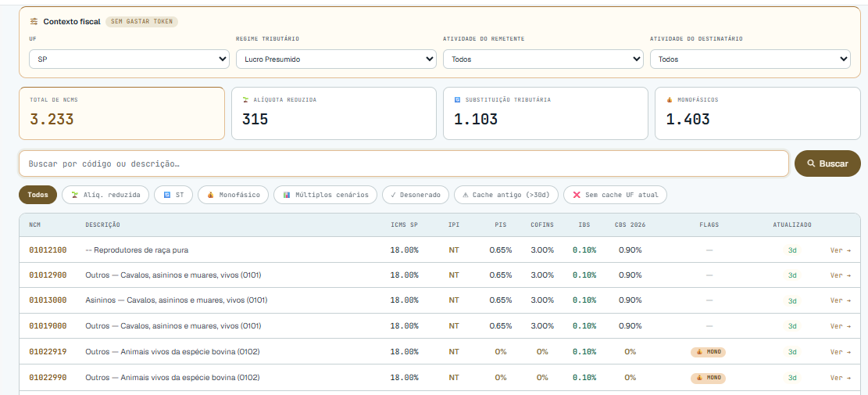
Task: Click description starting with Asininos
Action: (176, 300)
